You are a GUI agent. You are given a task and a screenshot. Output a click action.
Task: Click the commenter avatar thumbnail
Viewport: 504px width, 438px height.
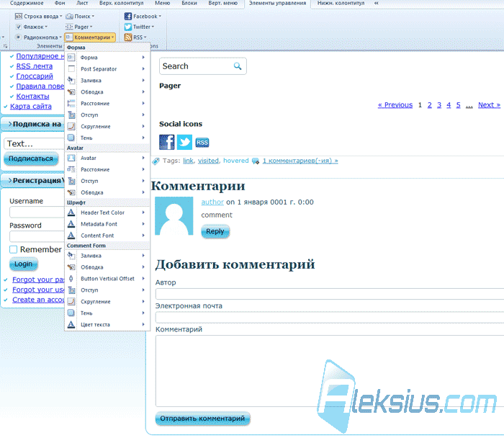pos(174,216)
